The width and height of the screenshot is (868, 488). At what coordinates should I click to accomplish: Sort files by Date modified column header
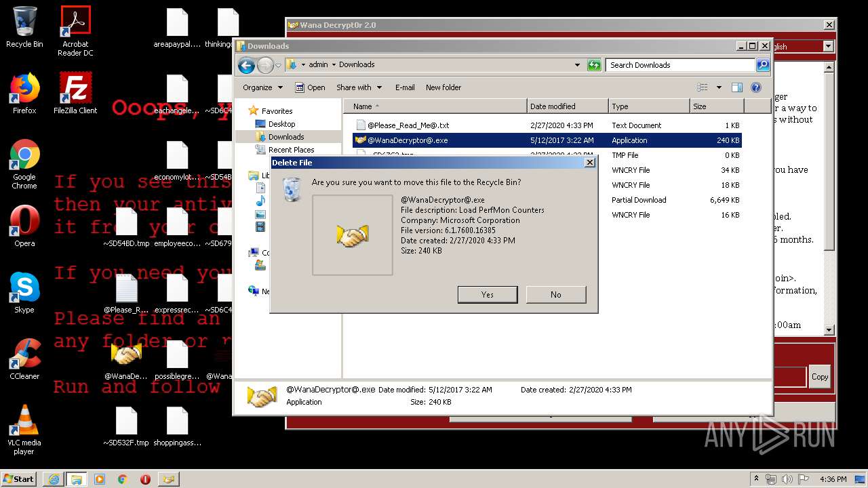click(568, 106)
